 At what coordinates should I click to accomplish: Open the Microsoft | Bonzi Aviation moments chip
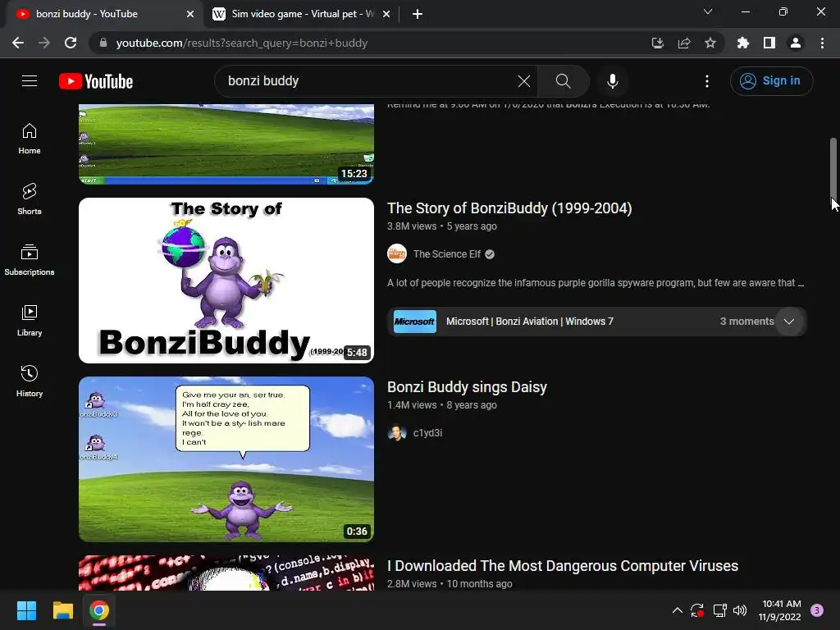pos(596,322)
